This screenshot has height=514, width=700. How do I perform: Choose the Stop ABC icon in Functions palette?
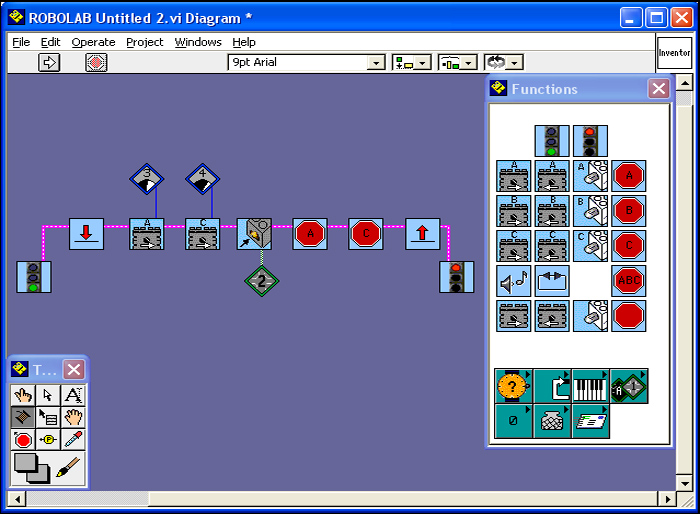[628, 280]
